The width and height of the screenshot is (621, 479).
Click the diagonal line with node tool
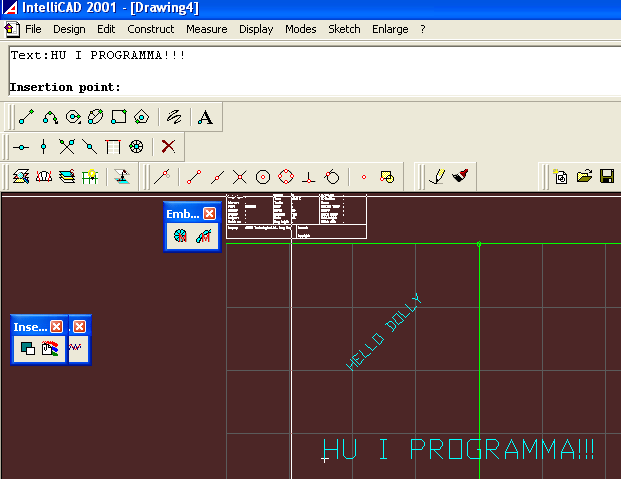(x=90, y=147)
